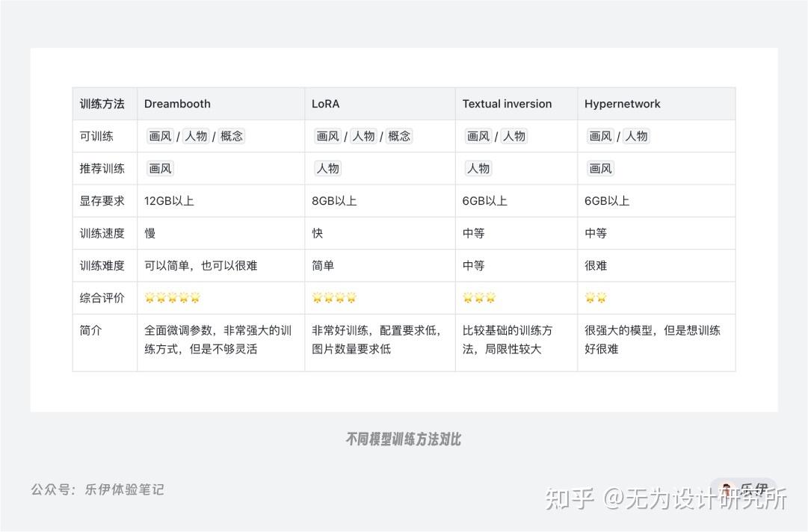The width and height of the screenshot is (808, 532).
Task: Click 概念 tag in LoRA 可训练 cell
Action: coord(399,137)
